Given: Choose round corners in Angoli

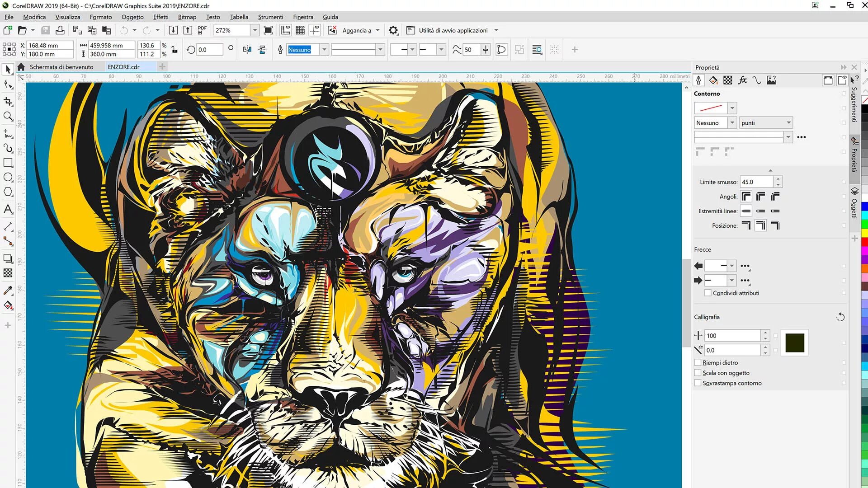Looking at the screenshot, I should click(760, 197).
